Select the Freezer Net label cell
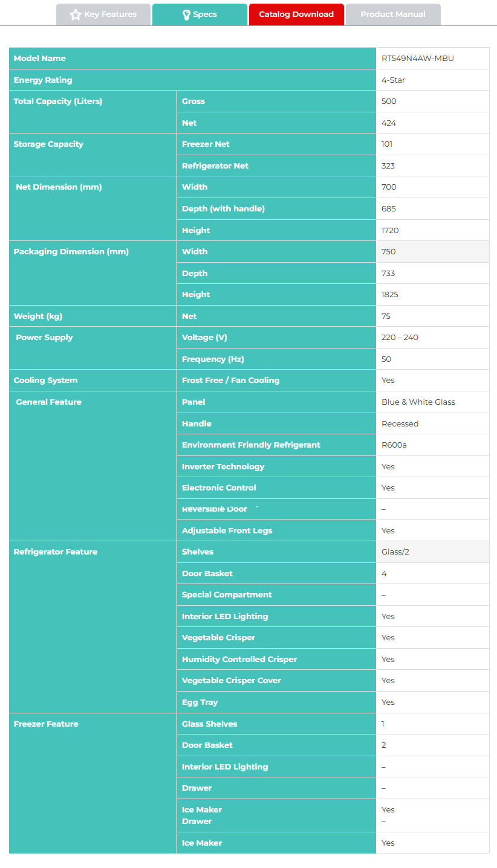The height and width of the screenshot is (868, 497). (206, 144)
